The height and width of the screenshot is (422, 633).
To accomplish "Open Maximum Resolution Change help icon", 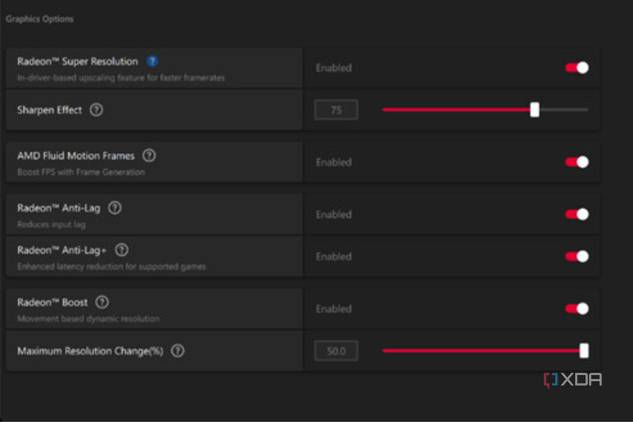I will tap(178, 351).
